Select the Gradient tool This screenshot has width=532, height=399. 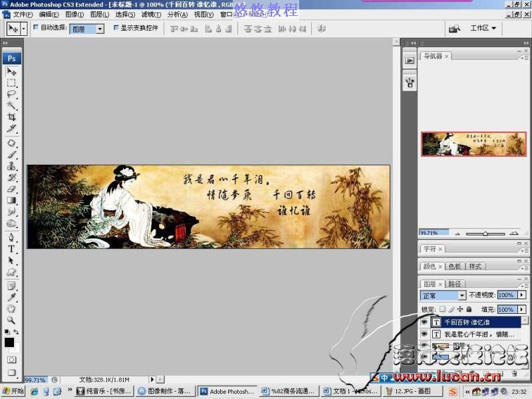(x=11, y=200)
